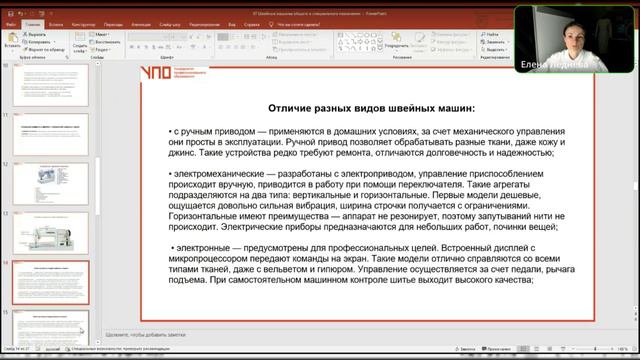Open the Контур фигуры shape outline dropdown
This screenshot has height=360, width=640.
click(449, 42)
